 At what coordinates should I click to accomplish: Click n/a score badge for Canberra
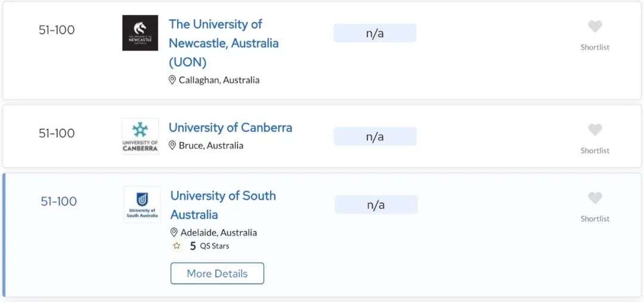[375, 137]
